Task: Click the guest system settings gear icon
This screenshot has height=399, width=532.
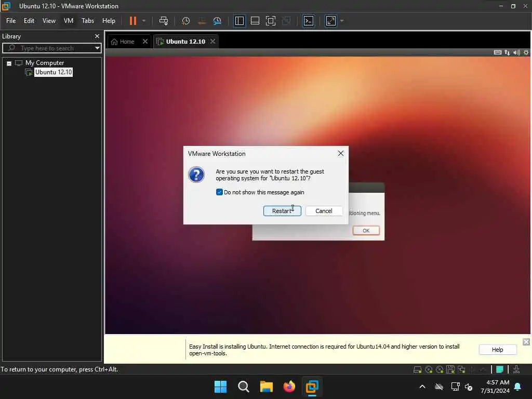Action: coord(526,52)
